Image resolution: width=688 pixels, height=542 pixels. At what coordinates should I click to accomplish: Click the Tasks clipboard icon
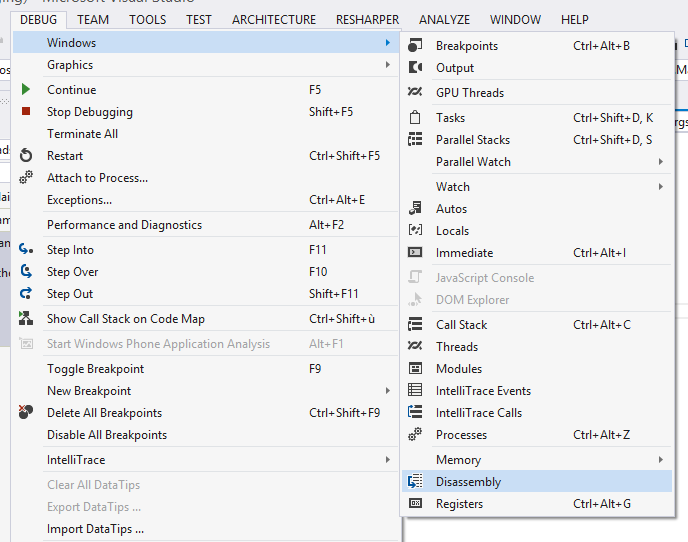click(x=415, y=117)
